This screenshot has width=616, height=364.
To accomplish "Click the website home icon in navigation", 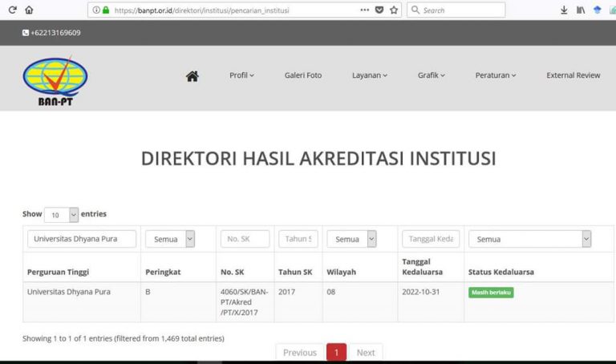I will click(x=192, y=76).
